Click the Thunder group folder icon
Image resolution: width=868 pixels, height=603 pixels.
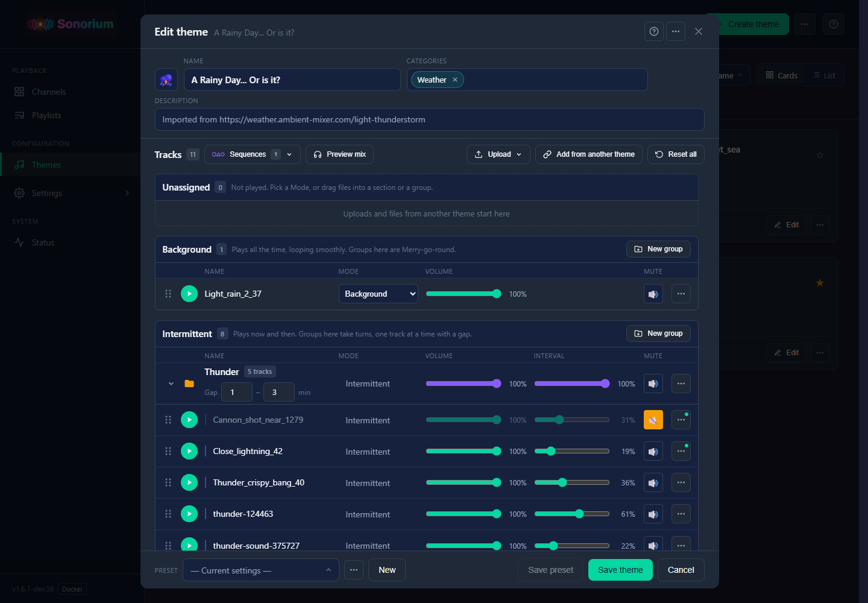pyautogui.click(x=189, y=384)
